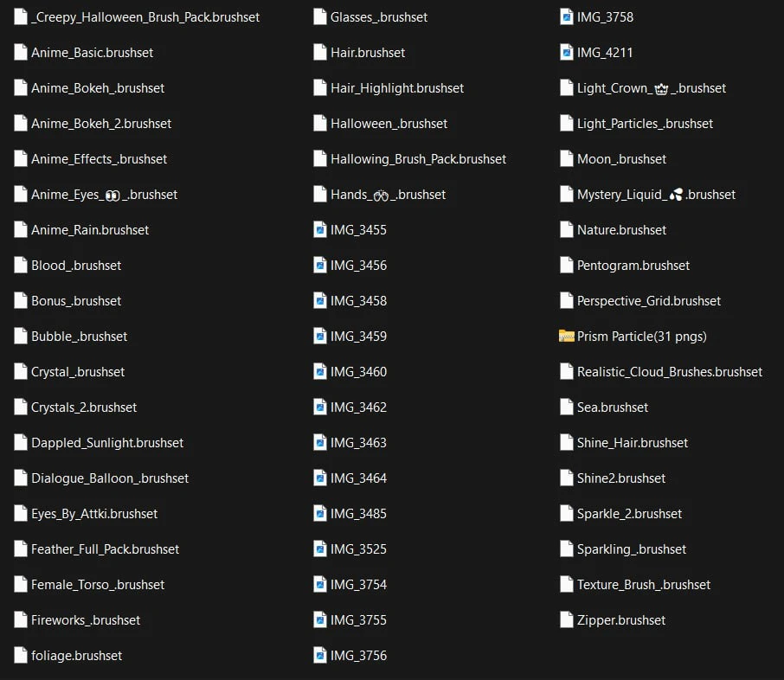Click the IMG_4211 image file icon
Viewport: 784px width, 680px height.
(567, 53)
